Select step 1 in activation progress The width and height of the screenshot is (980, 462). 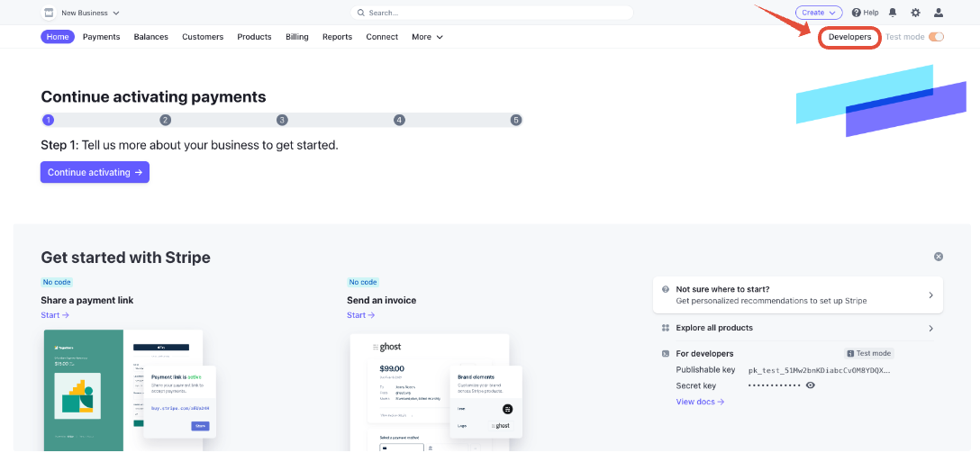pyautogui.click(x=48, y=120)
